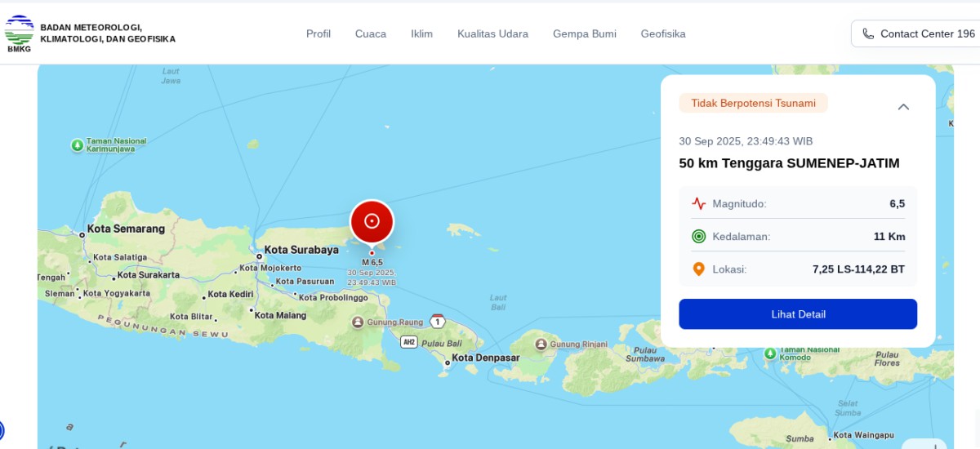This screenshot has height=449, width=980.
Task: Click the Taman Nasional Komodo park icon
Action: (769, 353)
